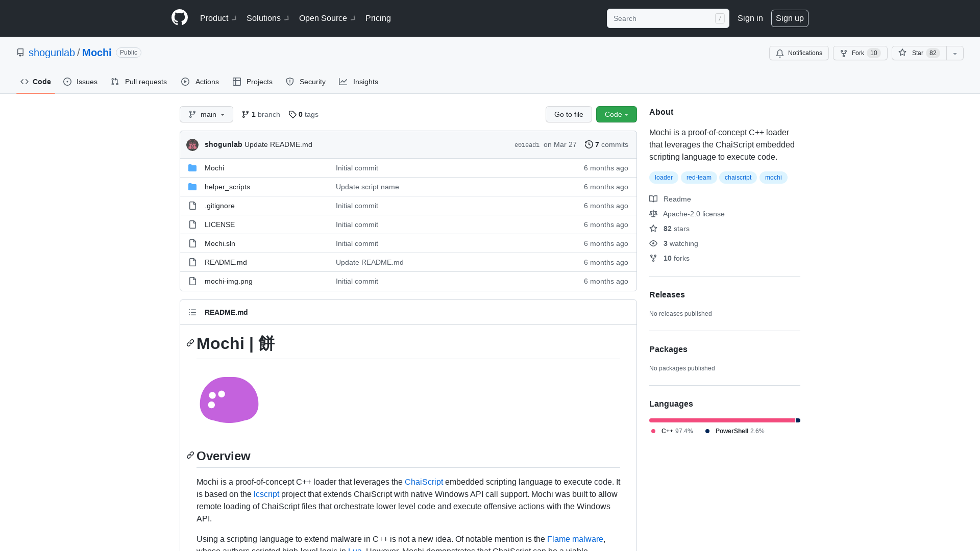Click the Mochi folder icon
The height and width of the screenshot is (551, 980).
pos(192,168)
